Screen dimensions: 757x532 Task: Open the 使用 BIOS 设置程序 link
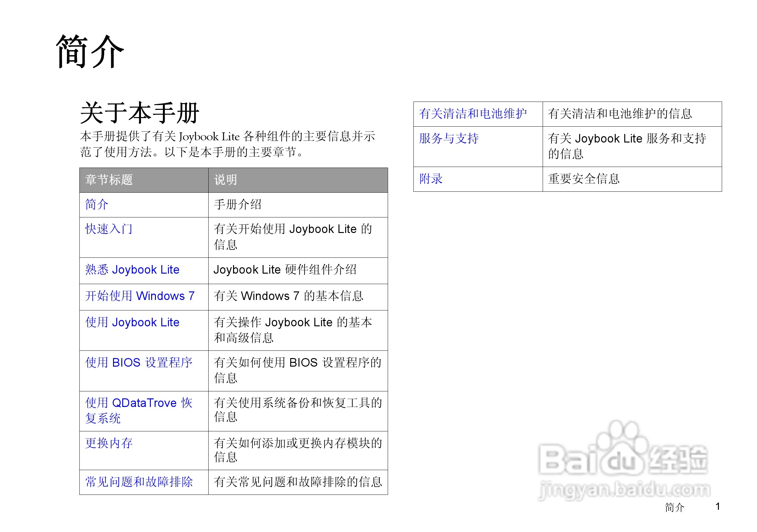click(x=139, y=362)
